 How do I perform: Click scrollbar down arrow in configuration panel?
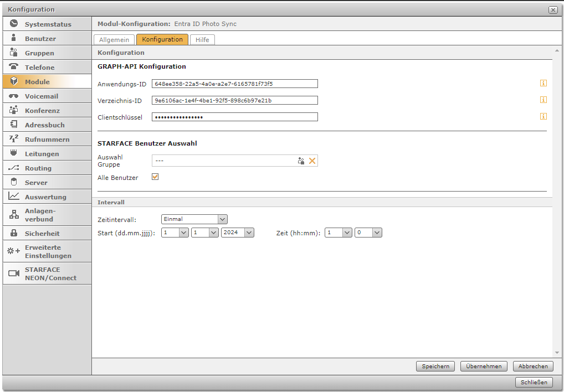coord(557,353)
